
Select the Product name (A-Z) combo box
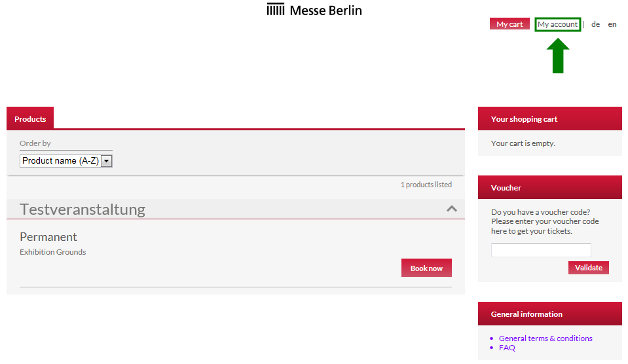[x=65, y=161]
